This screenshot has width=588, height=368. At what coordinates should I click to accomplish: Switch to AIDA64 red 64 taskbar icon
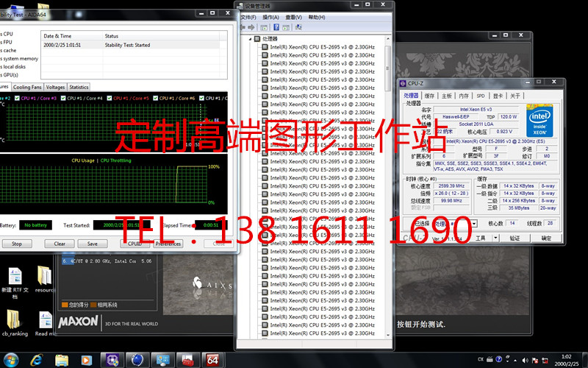212,360
